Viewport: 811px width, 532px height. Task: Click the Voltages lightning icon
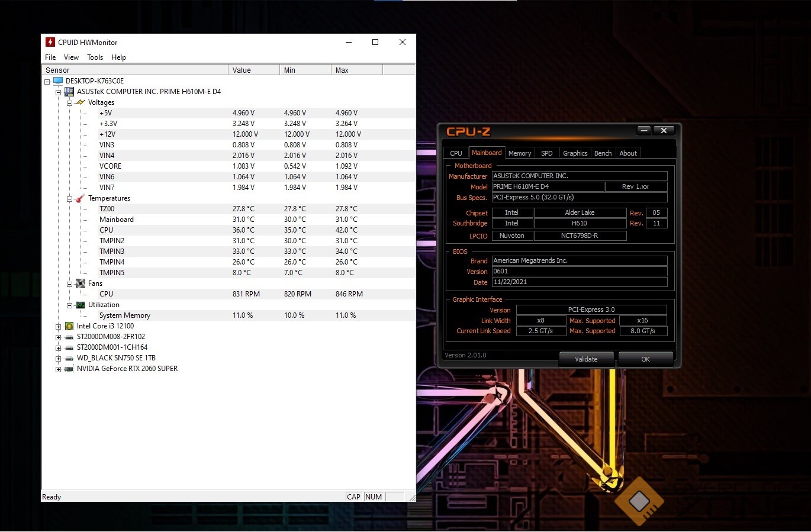click(x=81, y=102)
